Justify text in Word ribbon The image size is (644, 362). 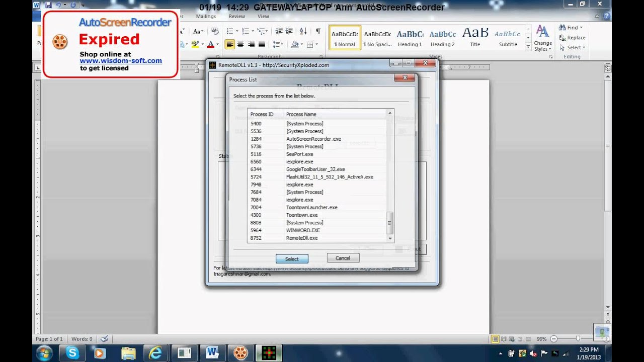click(x=262, y=44)
